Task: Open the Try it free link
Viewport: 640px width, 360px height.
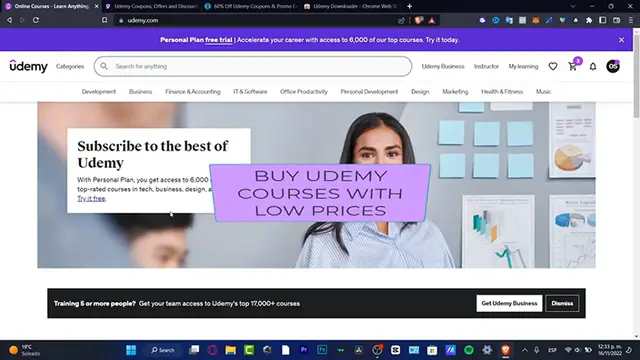Action: pos(91,198)
